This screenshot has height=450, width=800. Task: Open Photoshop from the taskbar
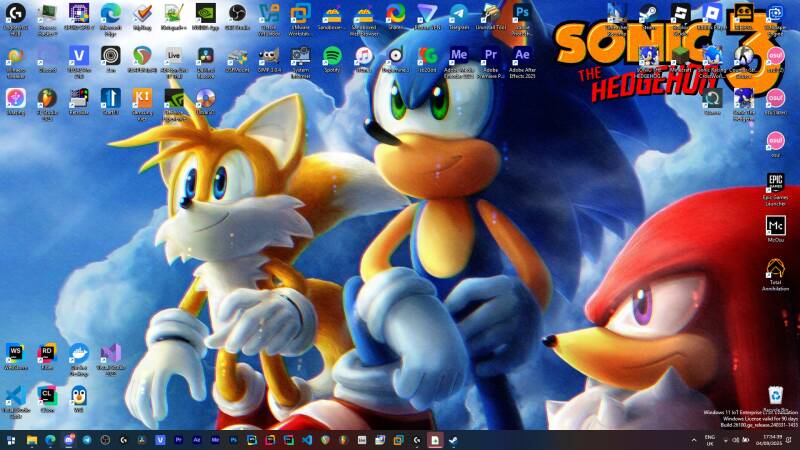pyautogui.click(x=234, y=440)
